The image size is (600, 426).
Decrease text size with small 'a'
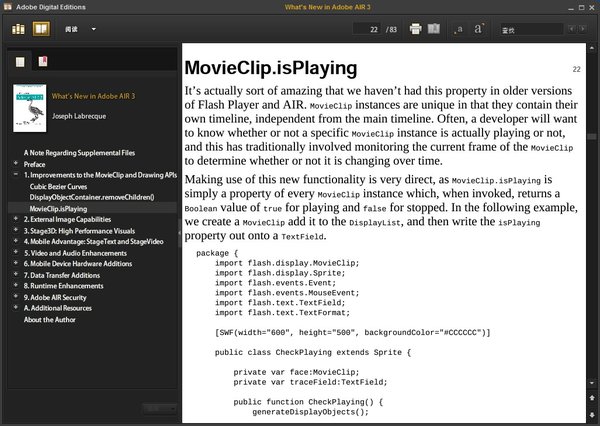(459, 30)
